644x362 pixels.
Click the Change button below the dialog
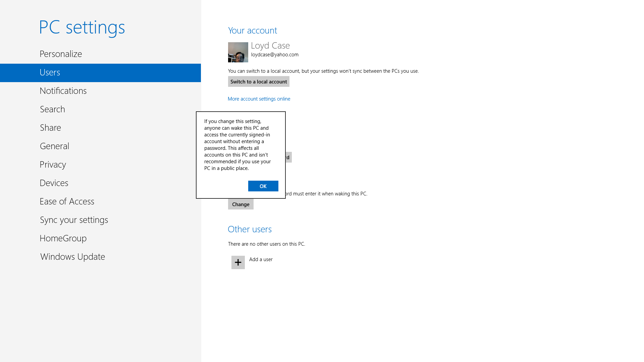click(x=240, y=204)
